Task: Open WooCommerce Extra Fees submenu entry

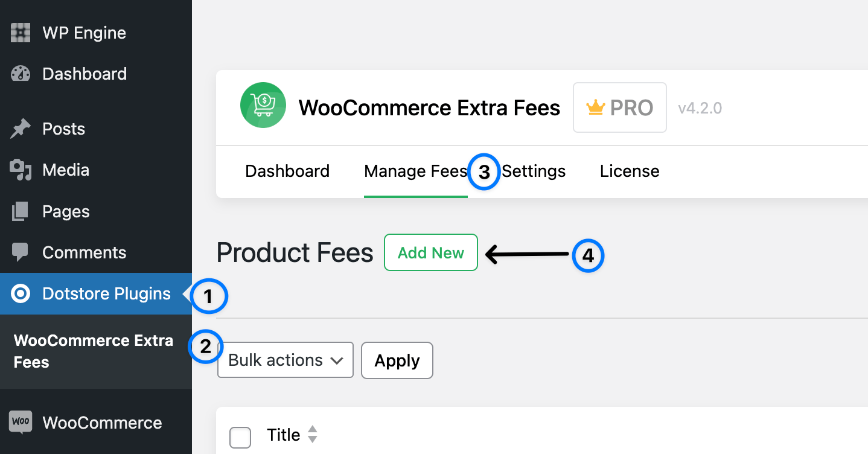Action: click(93, 351)
